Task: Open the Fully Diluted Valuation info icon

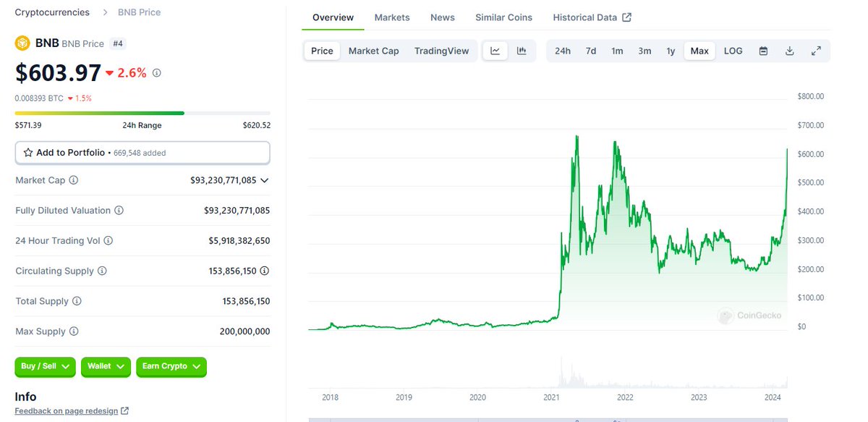Action: coord(119,211)
